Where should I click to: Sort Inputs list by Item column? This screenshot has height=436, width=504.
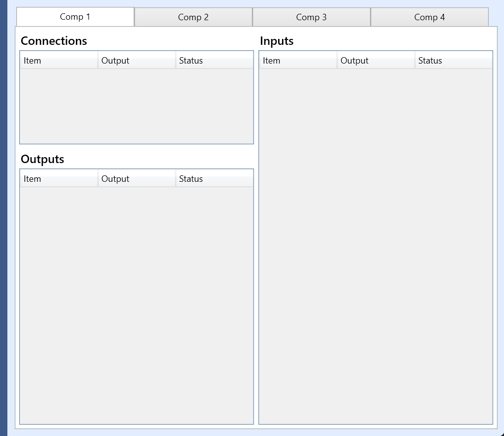(298, 60)
